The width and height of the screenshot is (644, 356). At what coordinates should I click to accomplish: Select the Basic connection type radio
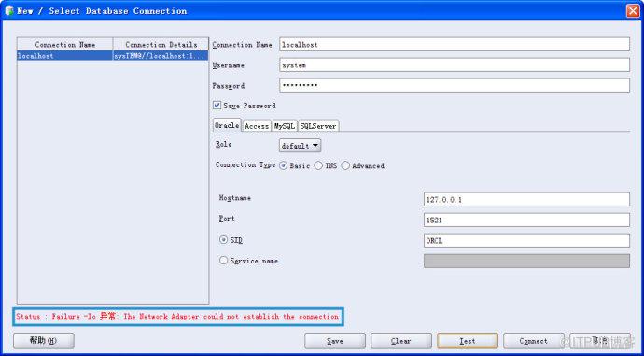[283, 165]
